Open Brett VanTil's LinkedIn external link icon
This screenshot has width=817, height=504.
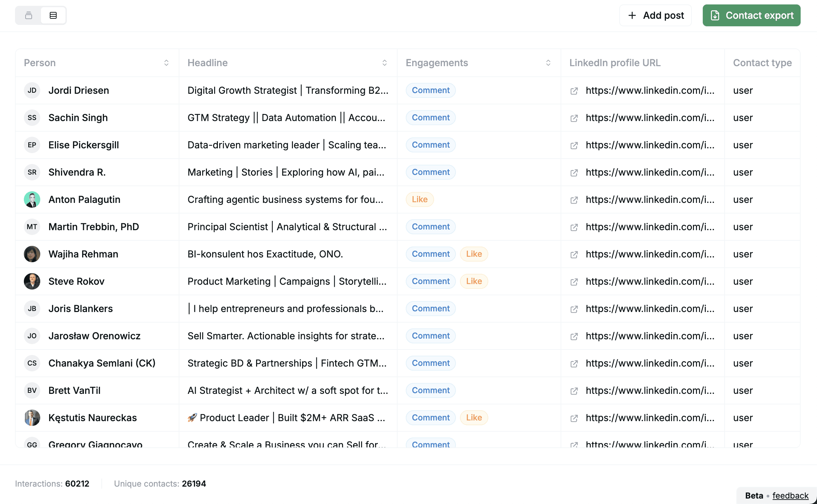click(x=574, y=391)
